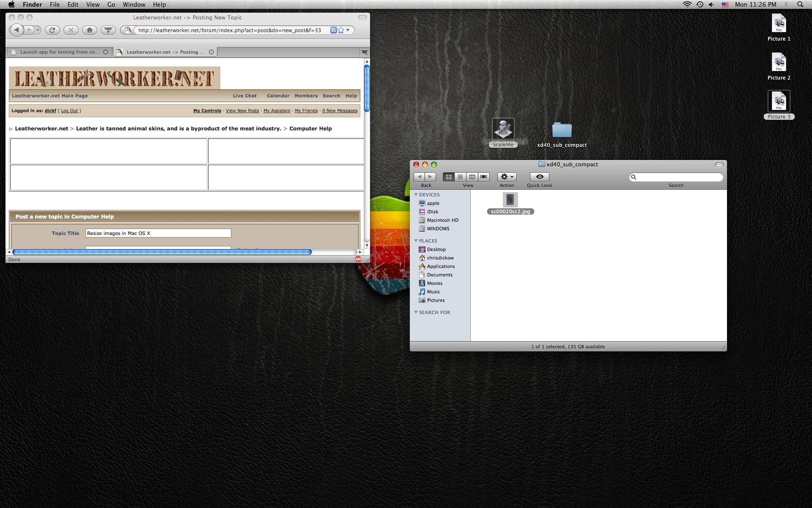Click the browser back arrow button
The image size is (812, 508).
pos(16,30)
